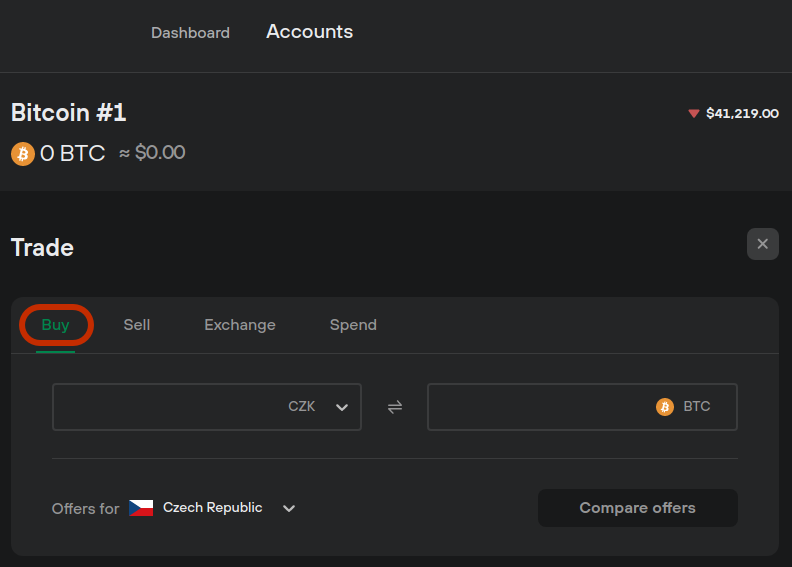Click the red price-down triangle icon
The width and height of the screenshot is (792, 567).
point(694,114)
